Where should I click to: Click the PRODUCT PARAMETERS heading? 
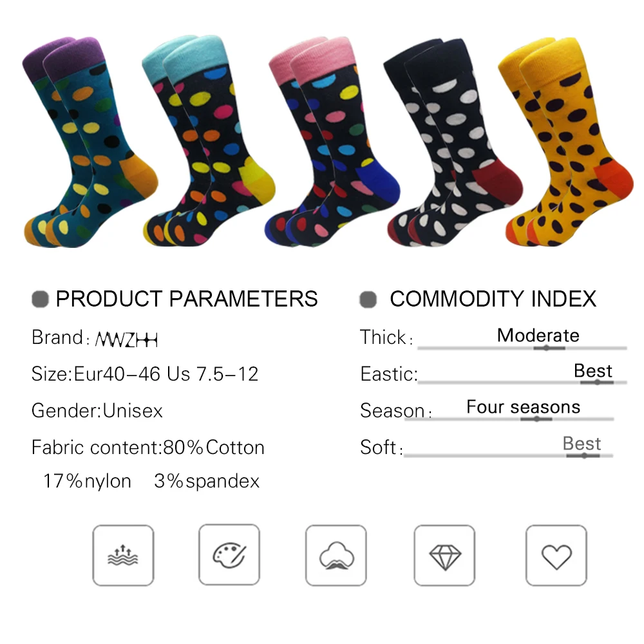[x=187, y=299]
